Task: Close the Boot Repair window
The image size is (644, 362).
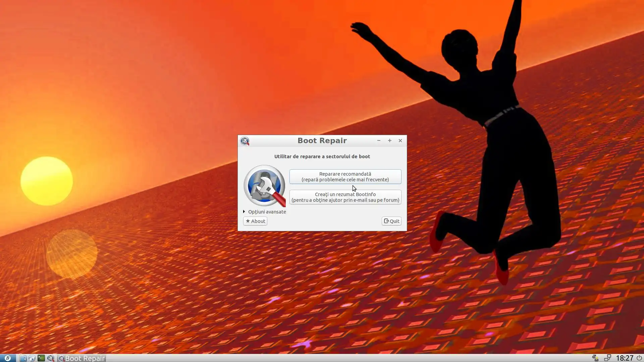Action: point(400,141)
